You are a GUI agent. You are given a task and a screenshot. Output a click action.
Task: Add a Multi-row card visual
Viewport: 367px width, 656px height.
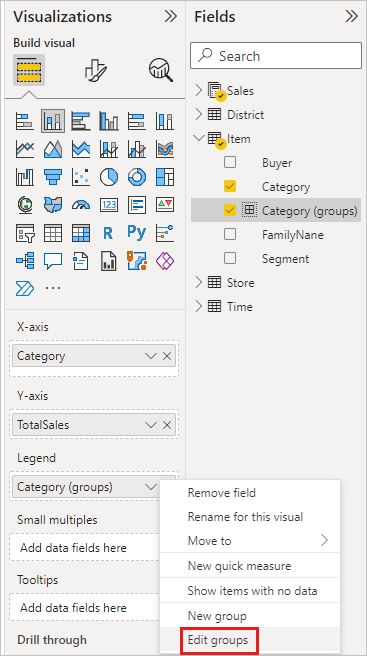click(137, 205)
